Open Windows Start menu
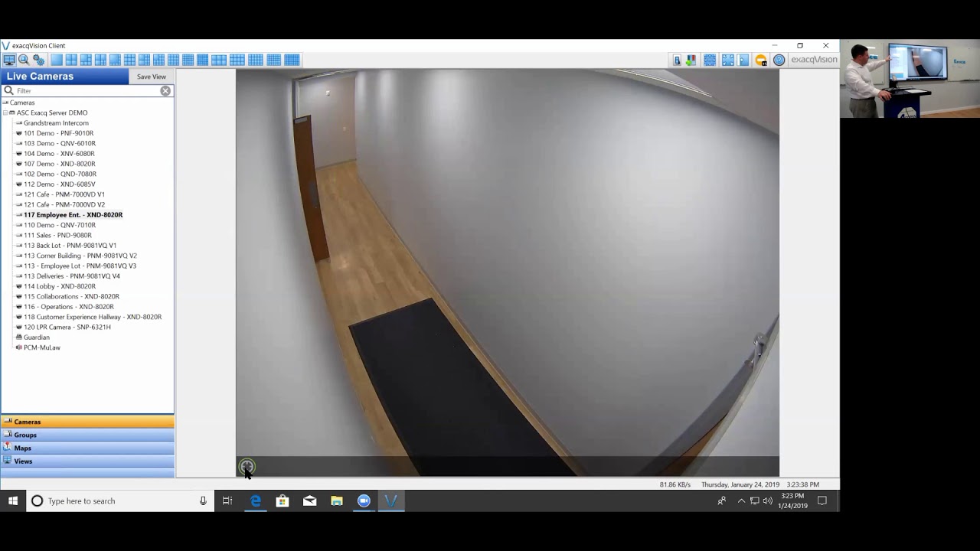980x551 pixels. [x=13, y=500]
